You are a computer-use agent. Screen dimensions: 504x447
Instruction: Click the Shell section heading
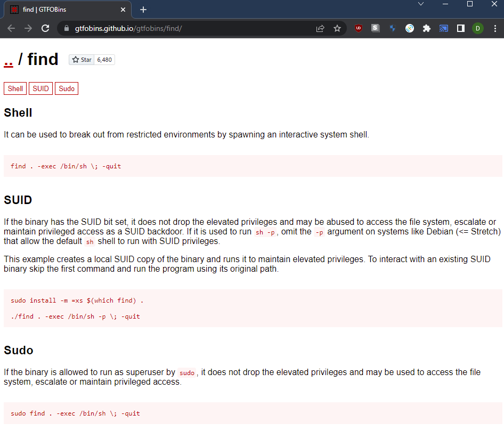[x=18, y=113]
